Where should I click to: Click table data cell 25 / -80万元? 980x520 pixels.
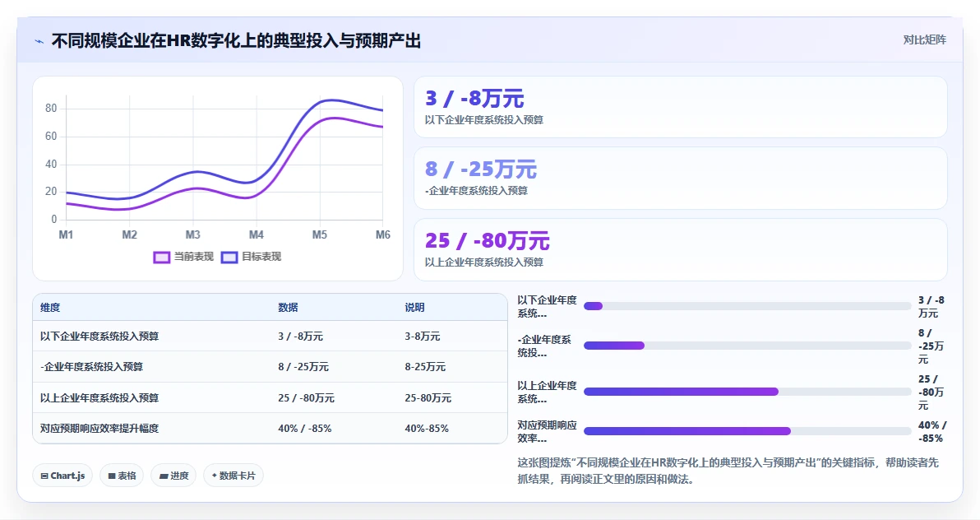click(306, 398)
